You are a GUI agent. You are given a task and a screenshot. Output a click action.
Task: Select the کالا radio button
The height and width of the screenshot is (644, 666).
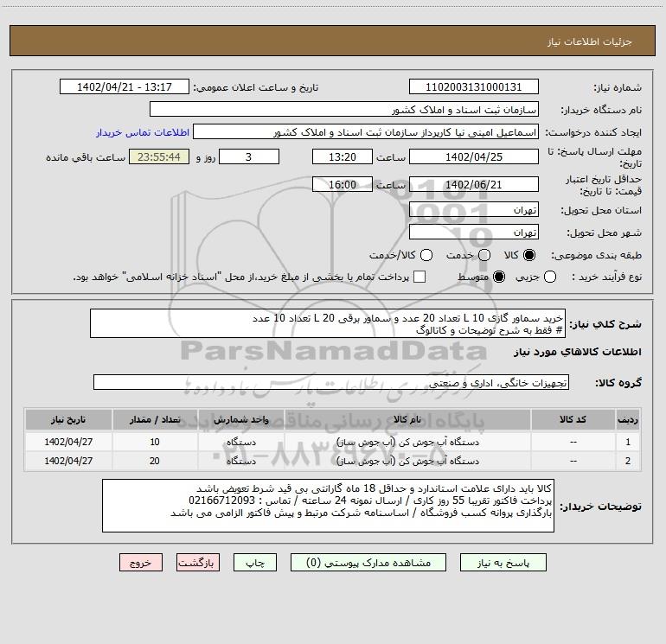pyautogui.click(x=529, y=255)
